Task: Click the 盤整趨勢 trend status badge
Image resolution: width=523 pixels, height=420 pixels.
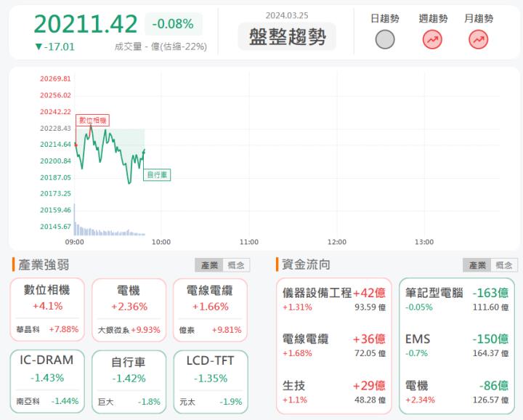Action: (x=288, y=37)
